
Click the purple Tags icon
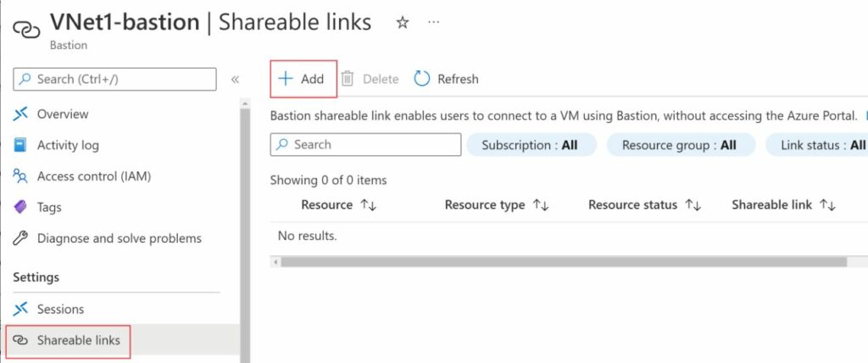click(21, 207)
